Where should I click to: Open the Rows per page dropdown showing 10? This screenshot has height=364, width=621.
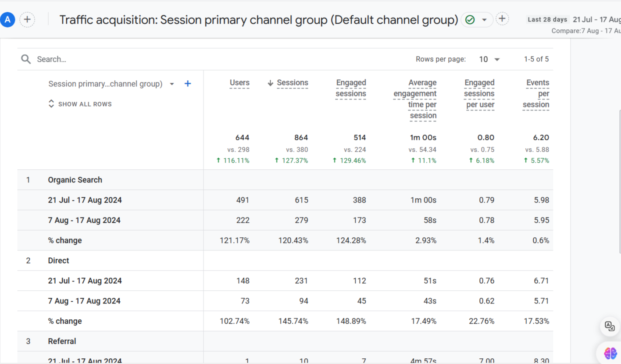[x=489, y=59]
